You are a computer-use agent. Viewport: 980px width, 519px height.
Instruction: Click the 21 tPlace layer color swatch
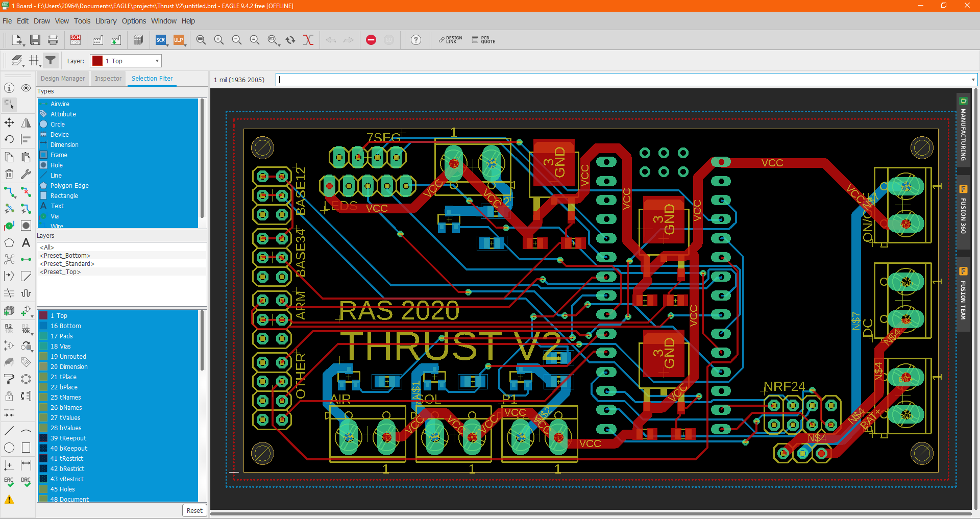[44, 377]
